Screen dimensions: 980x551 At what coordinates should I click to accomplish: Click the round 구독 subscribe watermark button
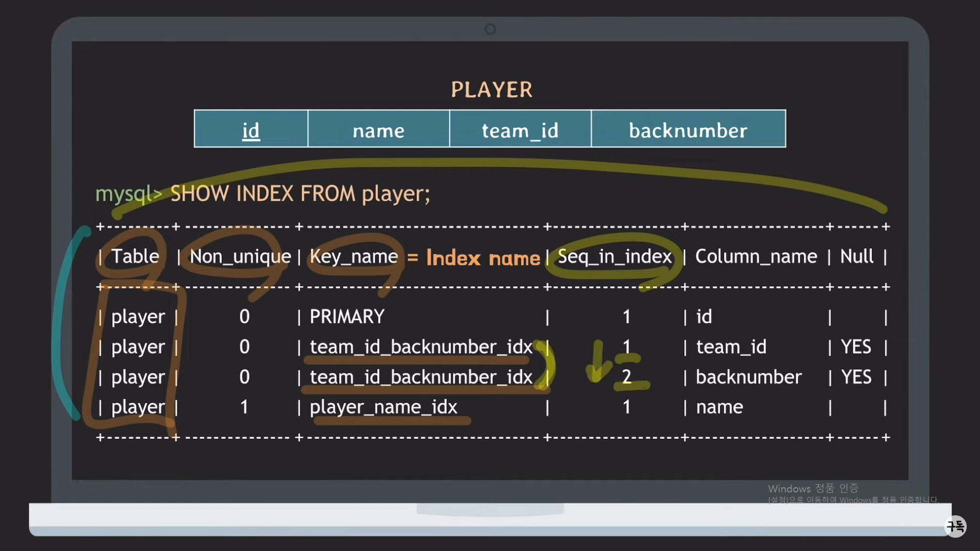pyautogui.click(x=955, y=526)
